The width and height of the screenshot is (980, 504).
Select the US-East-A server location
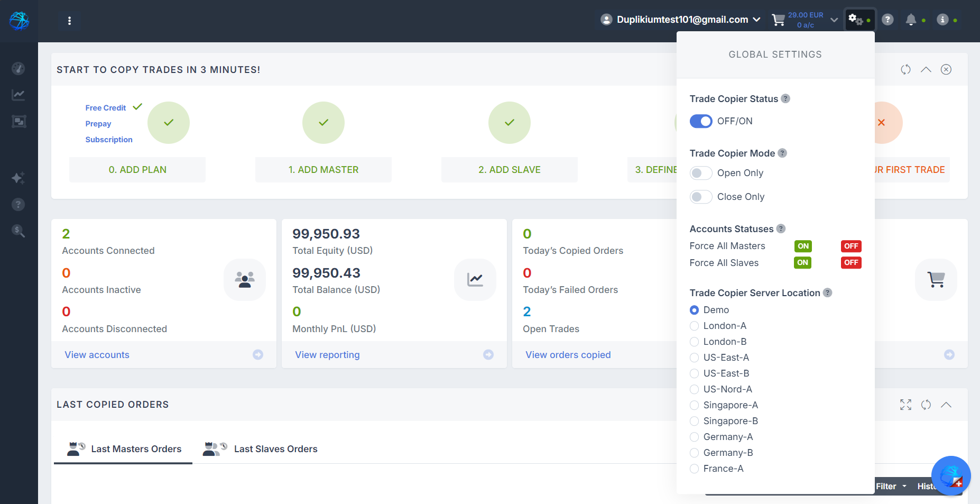click(x=695, y=358)
